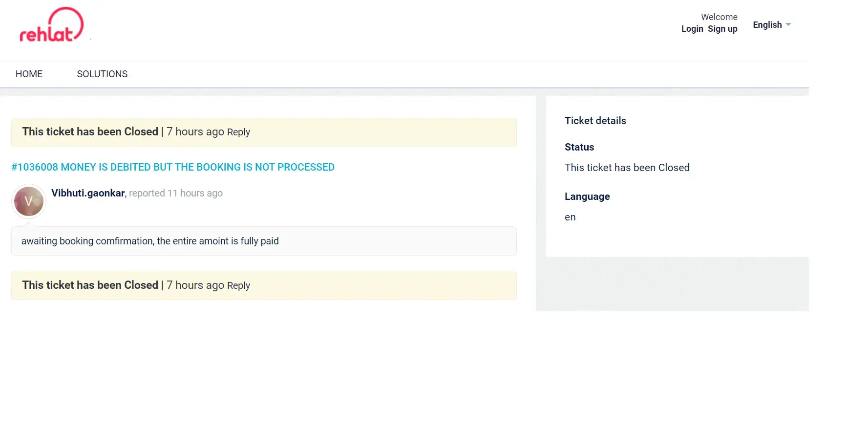This screenshot has height=435, width=868.
Task: Click the "reported 11 hours ago" timestamp
Action: pyautogui.click(x=176, y=193)
